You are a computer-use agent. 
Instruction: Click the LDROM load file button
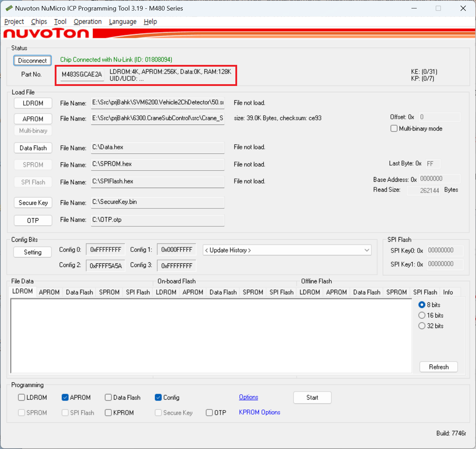(33, 103)
